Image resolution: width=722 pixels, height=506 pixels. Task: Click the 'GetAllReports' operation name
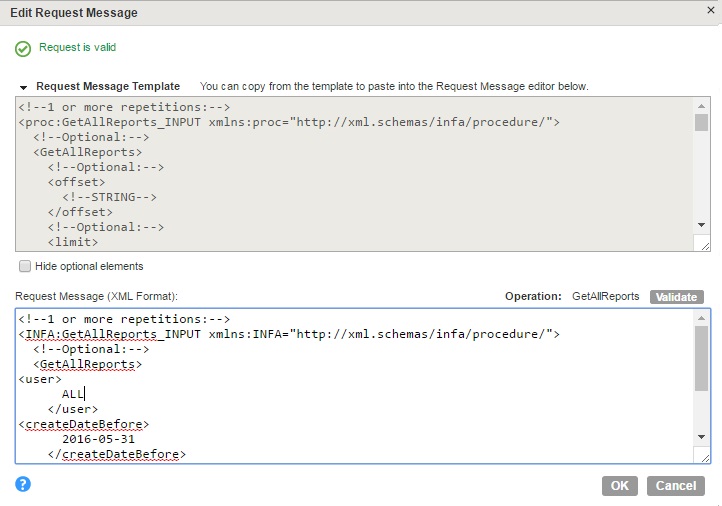click(x=606, y=297)
